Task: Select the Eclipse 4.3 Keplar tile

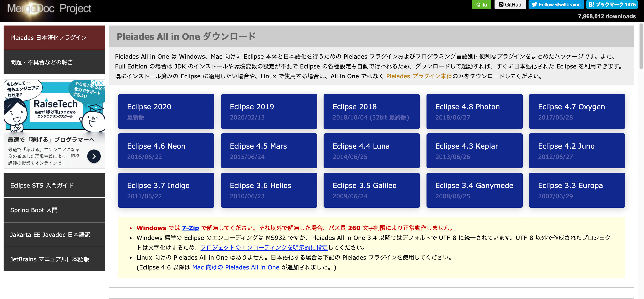Action: 475,151
